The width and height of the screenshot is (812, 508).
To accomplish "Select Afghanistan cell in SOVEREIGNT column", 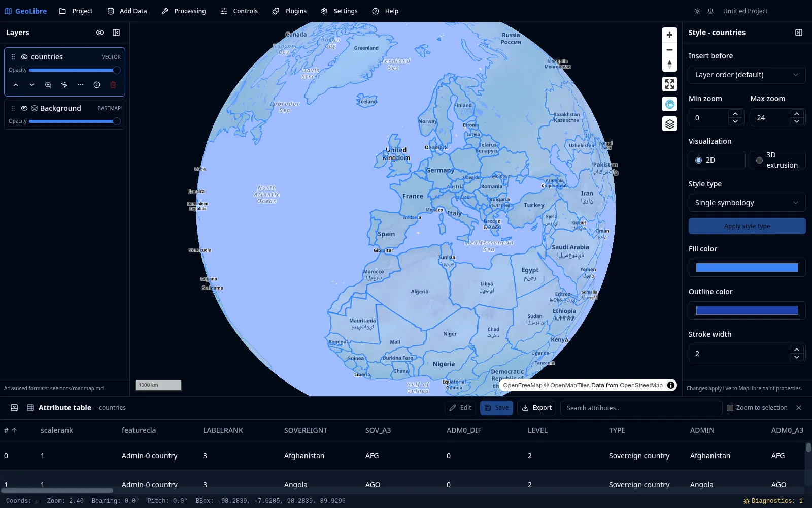I will tap(304, 456).
